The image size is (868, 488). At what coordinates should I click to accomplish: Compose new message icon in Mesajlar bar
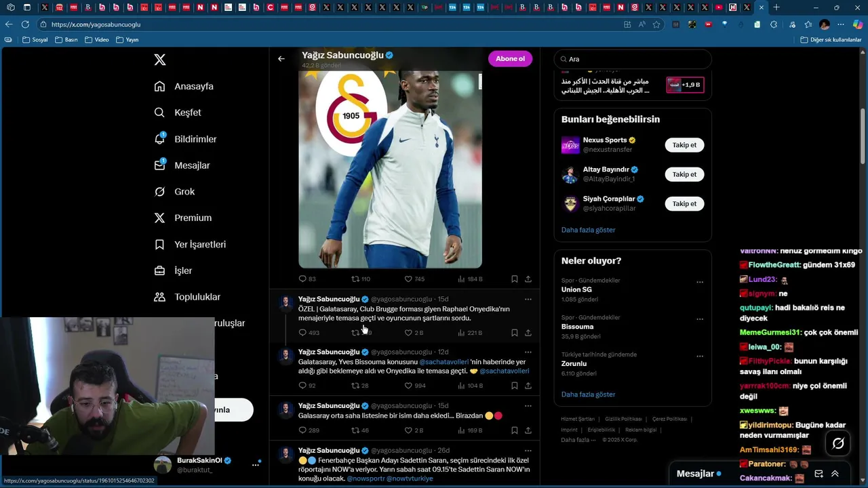(x=818, y=474)
